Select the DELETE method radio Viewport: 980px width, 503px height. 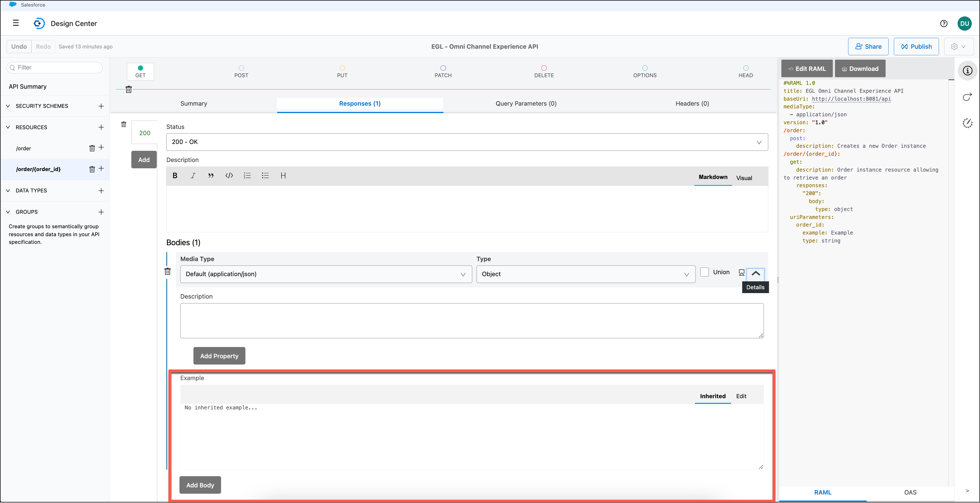pos(544,68)
